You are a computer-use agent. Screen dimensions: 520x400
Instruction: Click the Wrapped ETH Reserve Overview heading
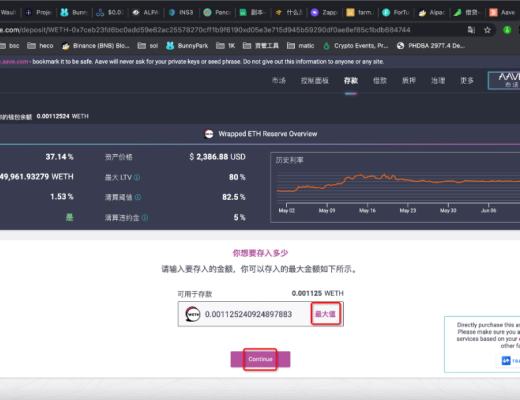point(268,134)
